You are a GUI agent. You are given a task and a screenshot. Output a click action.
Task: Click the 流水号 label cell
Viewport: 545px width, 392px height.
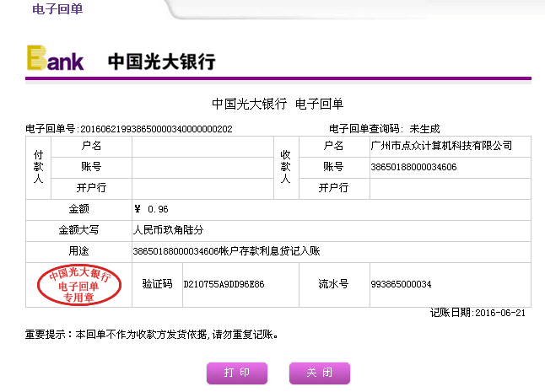[x=334, y=285]
